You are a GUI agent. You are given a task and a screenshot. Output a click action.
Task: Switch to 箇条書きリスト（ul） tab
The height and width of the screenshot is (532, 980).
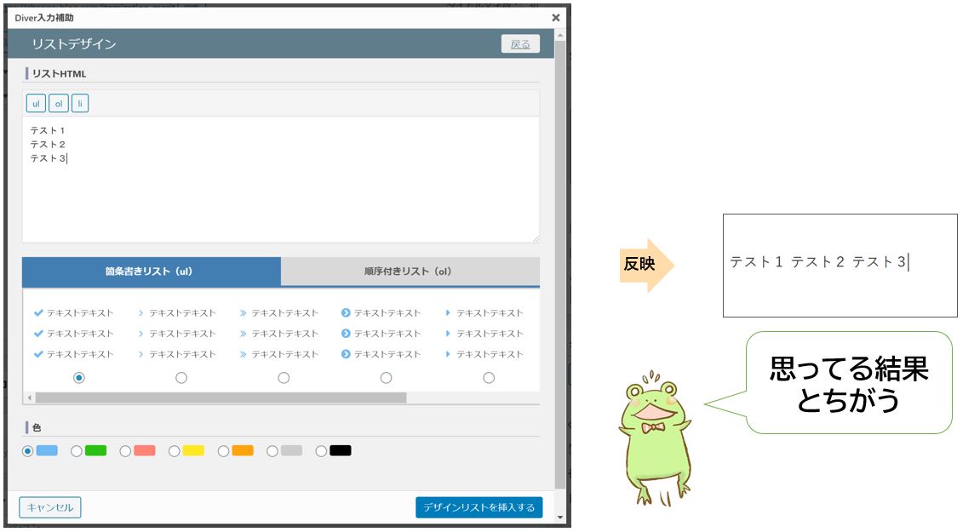(152, 272)
